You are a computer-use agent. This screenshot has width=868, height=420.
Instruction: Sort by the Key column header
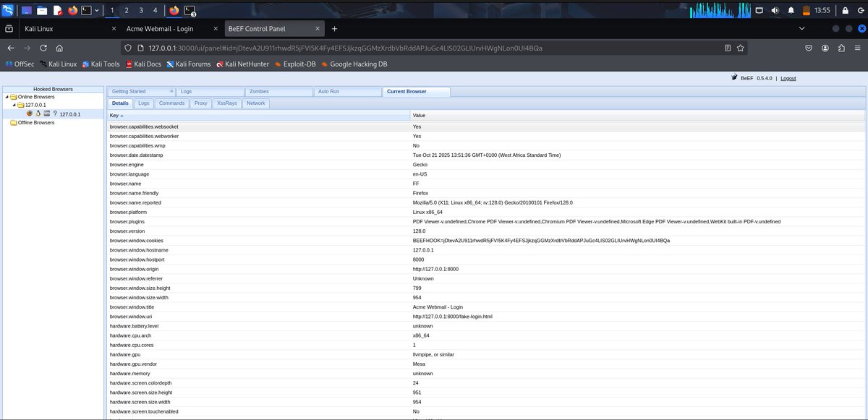tap(258, 116)
